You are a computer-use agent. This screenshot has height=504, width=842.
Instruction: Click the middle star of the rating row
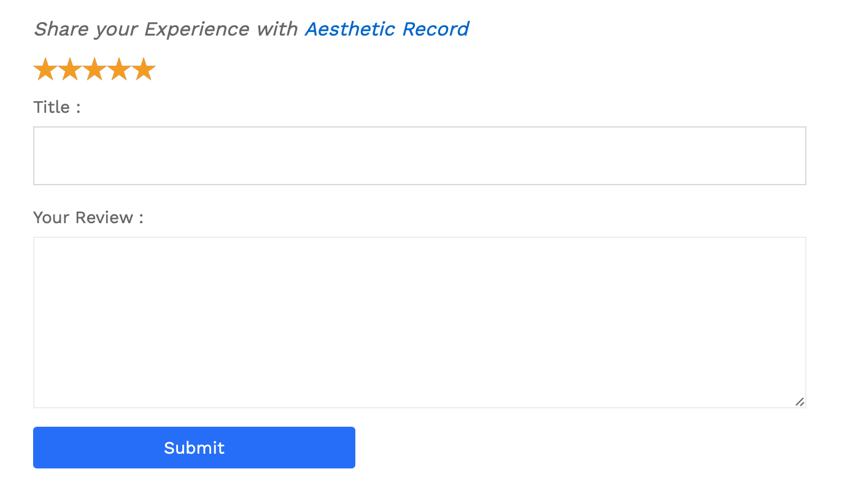point(95,70)
